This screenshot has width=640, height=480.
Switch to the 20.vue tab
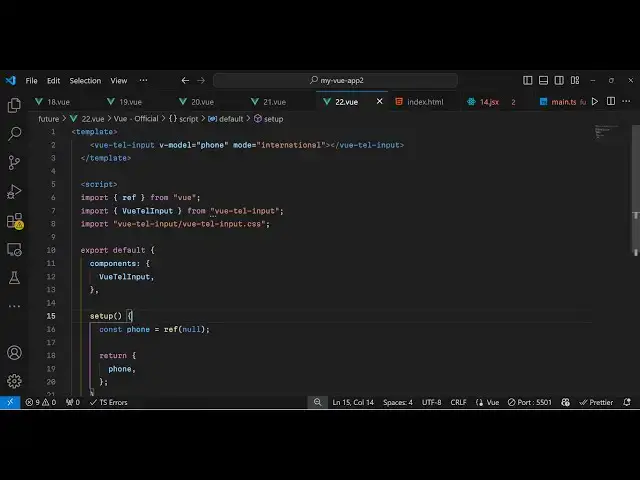[x=202, y=102]
